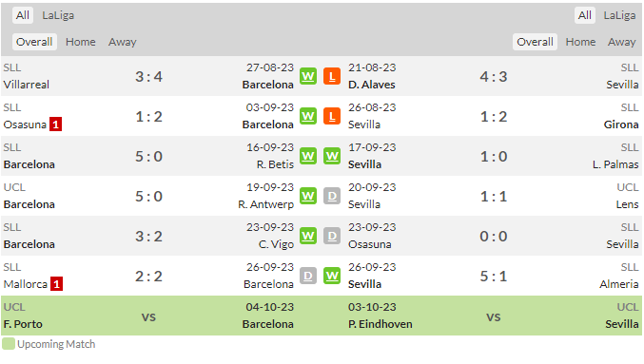Click Mallorca's red card indicator
The image size is (644, 364).
pos(57,284)
